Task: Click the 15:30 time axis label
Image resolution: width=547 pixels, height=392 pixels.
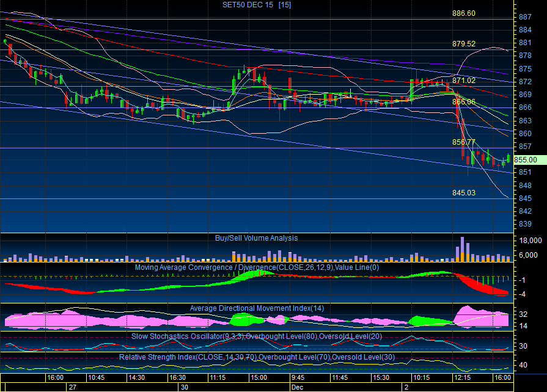Action: 381,377
